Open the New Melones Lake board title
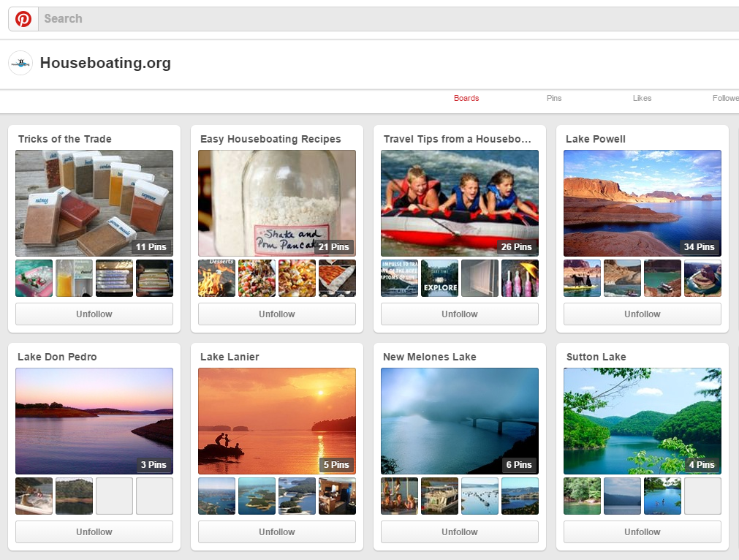739x560 pixels. click(429, 357)
